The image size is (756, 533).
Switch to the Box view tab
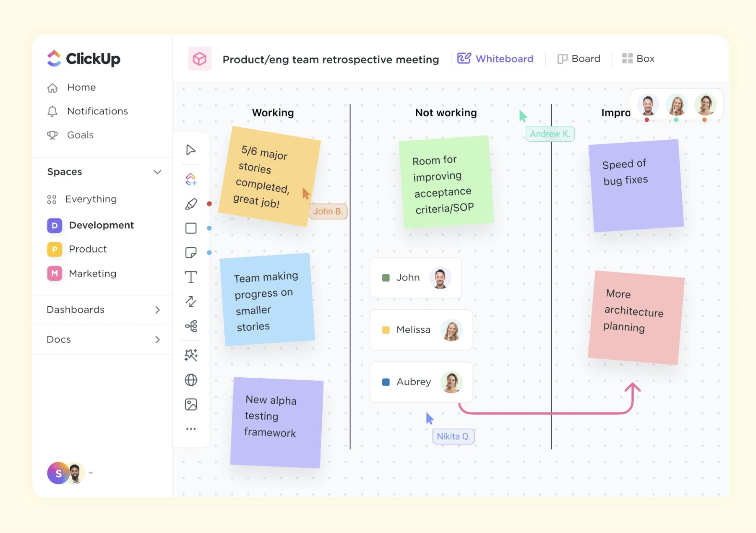coord(638,59)
